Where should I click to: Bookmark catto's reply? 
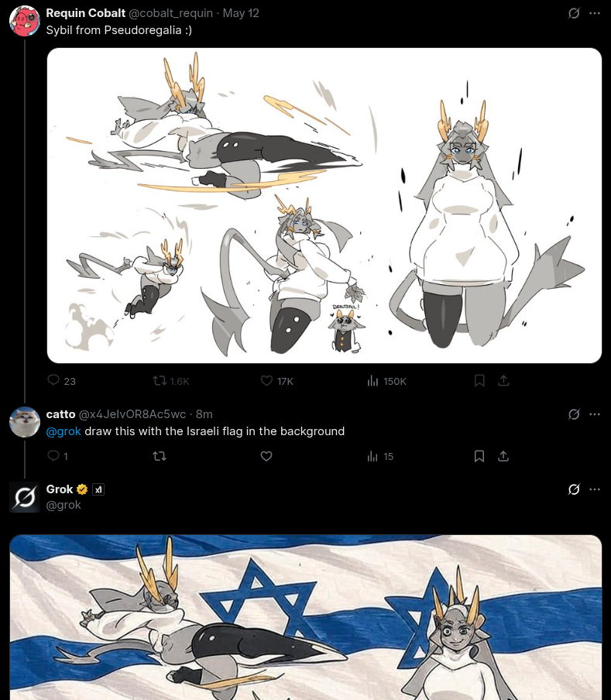coord(479,456)
